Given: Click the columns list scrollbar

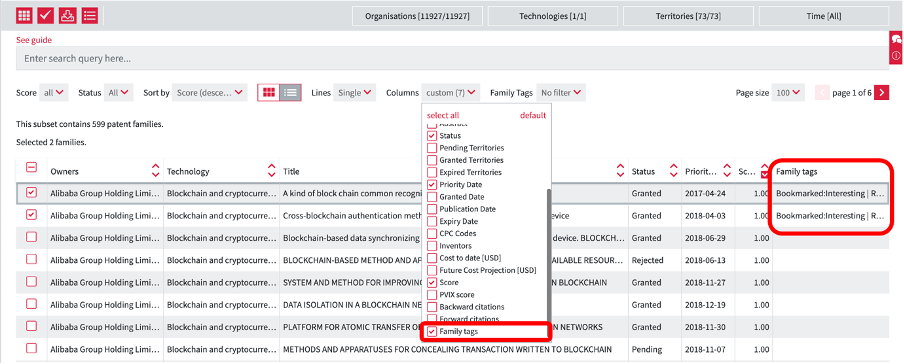Looking at the screenshot, I should pos(549,254).
